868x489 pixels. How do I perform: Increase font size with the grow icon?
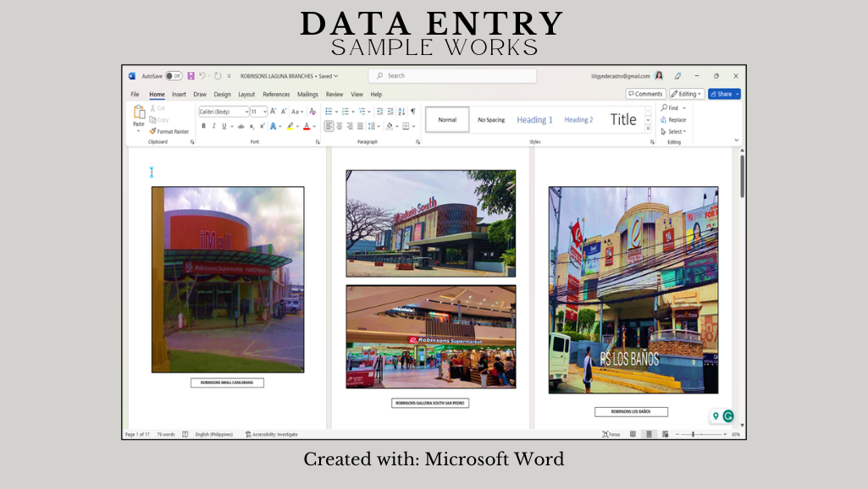pyautogui.click(x=274, y=112)
